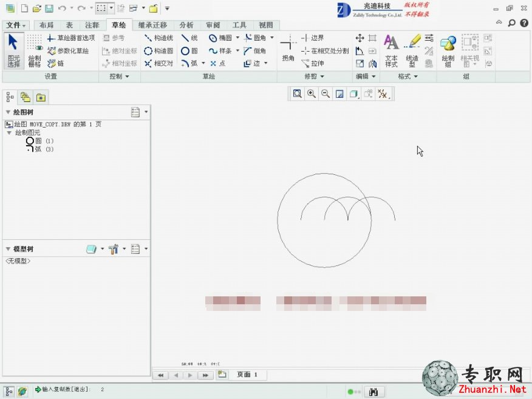Open the 椭圆 tool dropdown arrow

[237, 38]
